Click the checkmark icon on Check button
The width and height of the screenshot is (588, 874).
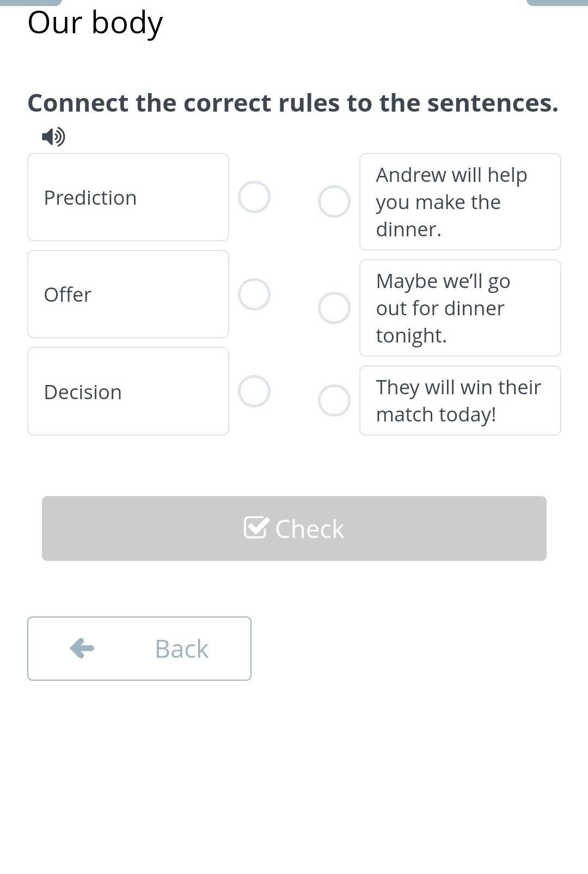pyautogui.click(x=256, y=528)
